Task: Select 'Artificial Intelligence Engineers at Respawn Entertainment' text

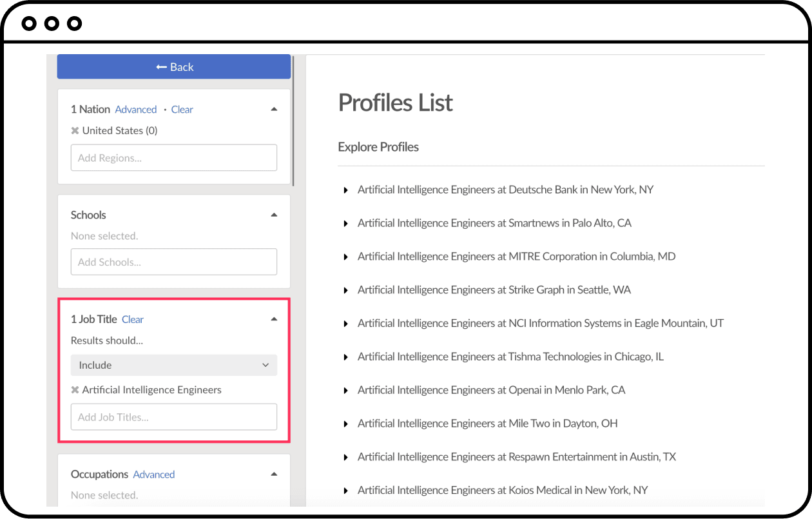Action: (488, 457)
